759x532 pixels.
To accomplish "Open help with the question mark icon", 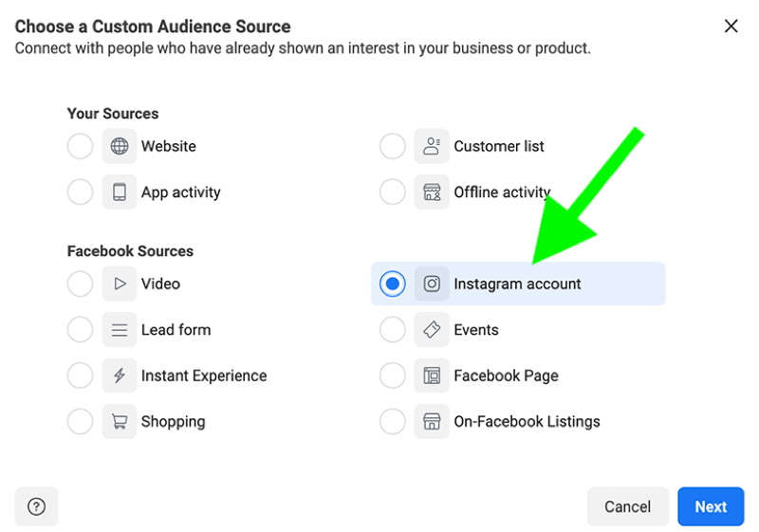I will 36,506.
